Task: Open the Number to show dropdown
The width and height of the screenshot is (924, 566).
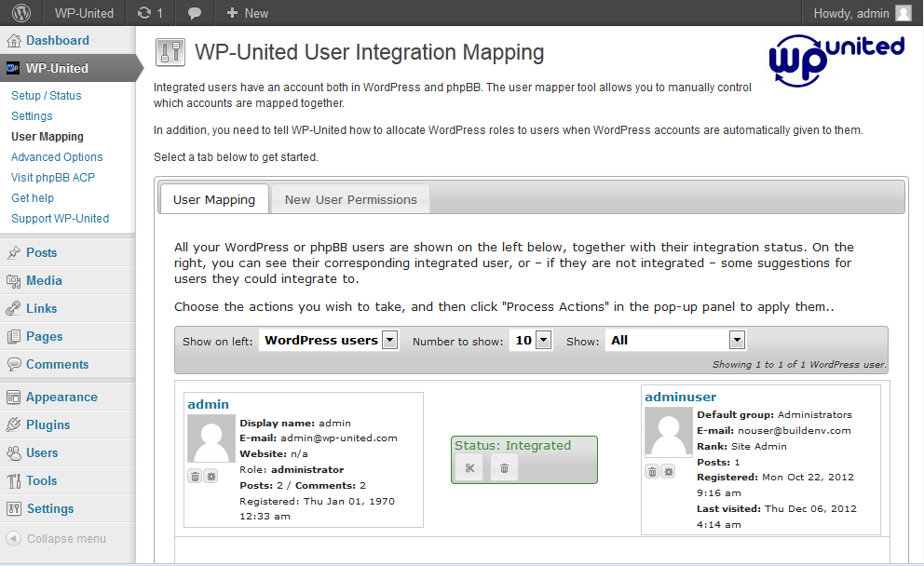Action: [x=531, y=340]
